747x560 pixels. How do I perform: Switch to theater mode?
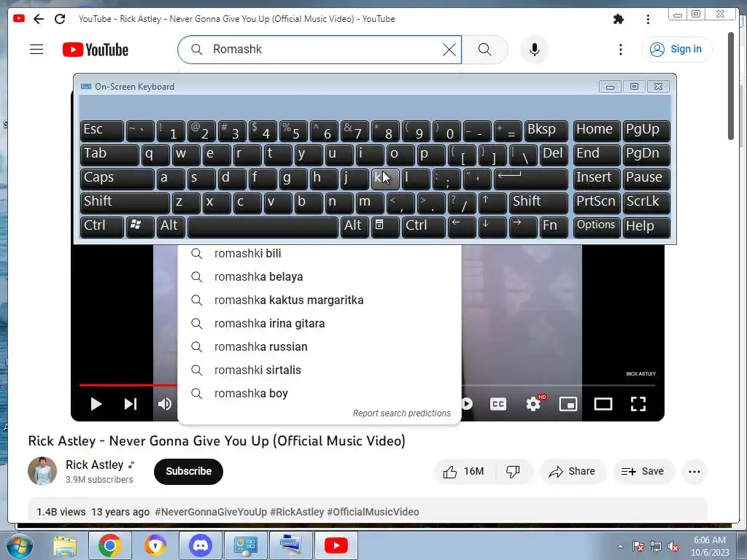tap(603, 404)
